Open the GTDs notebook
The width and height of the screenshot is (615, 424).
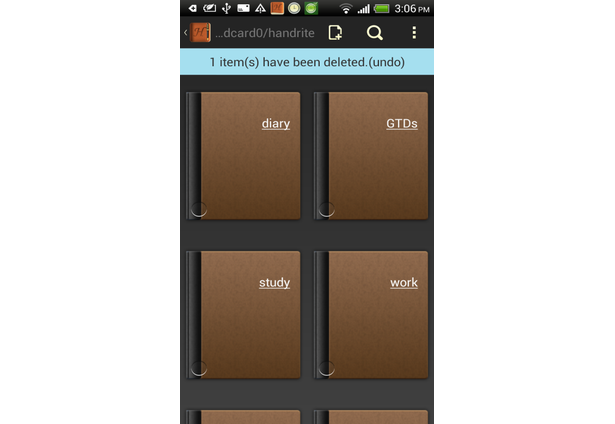pyautogui.click(x=371, y=156)
